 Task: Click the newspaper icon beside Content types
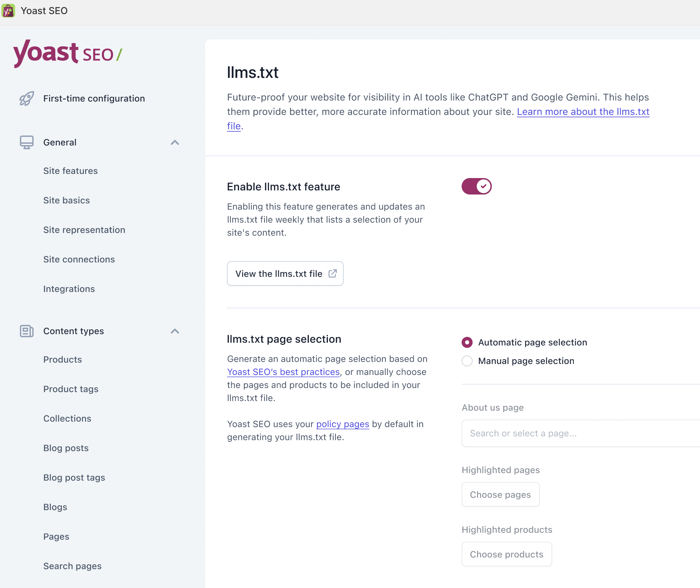point(26,331)
